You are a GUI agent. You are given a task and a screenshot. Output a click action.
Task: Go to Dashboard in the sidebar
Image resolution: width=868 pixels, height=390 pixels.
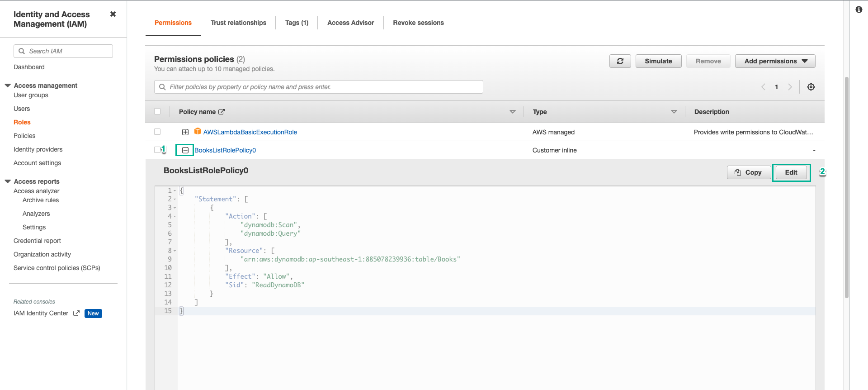[29, 67]
